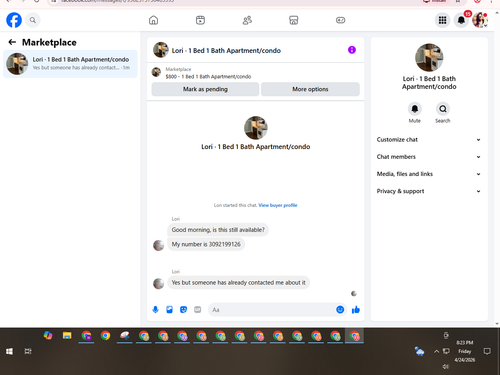Open the Facebook search magnifier
This screenshot has width=500, height=375.
point(33,20)
